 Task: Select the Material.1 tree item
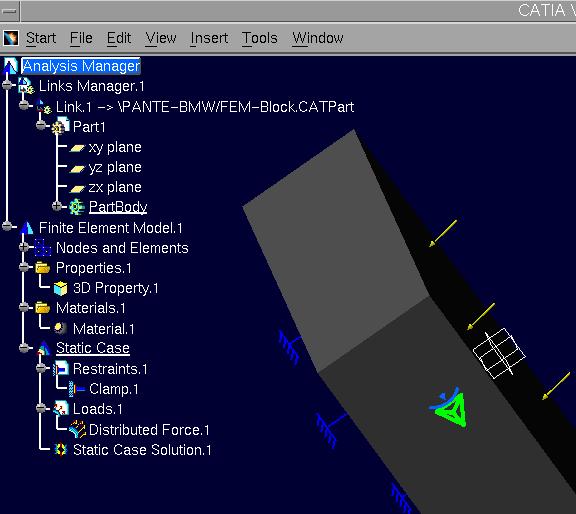pos(104,329)
